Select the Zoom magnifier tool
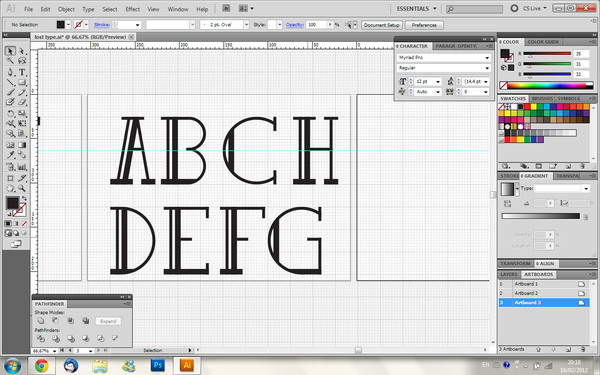The image size is (600, 375). pyautogui.click(x=22, y=188)
